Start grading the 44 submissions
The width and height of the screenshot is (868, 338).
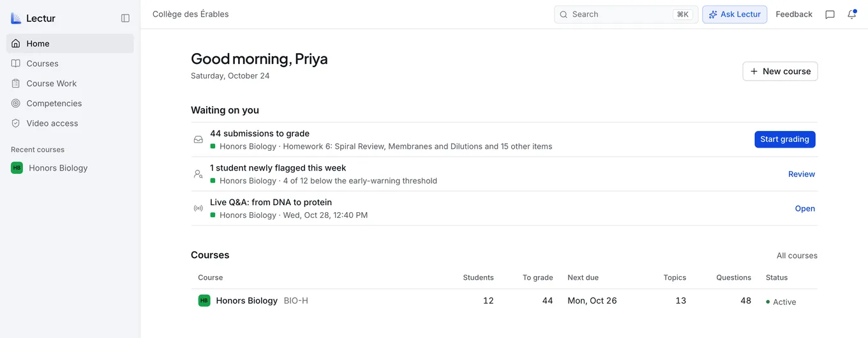[784, 139]
